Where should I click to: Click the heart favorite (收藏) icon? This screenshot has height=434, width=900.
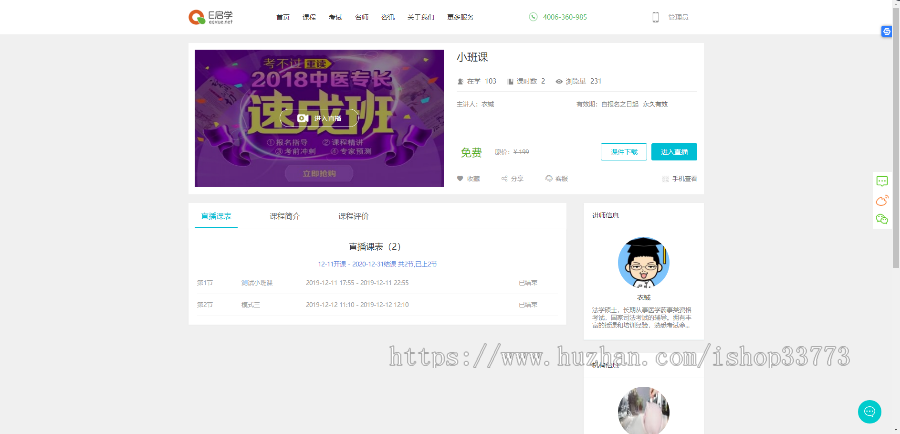pos(460,179)
